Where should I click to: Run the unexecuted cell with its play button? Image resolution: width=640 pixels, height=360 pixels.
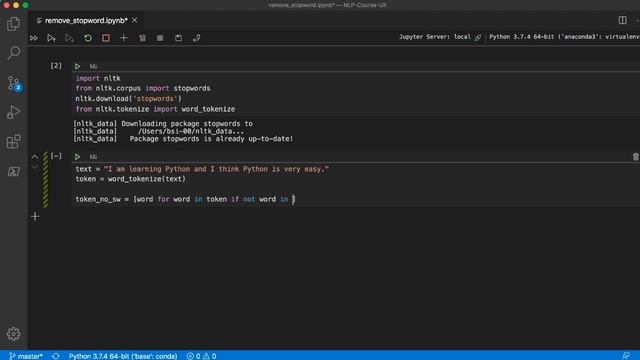(x=77, y=157)
